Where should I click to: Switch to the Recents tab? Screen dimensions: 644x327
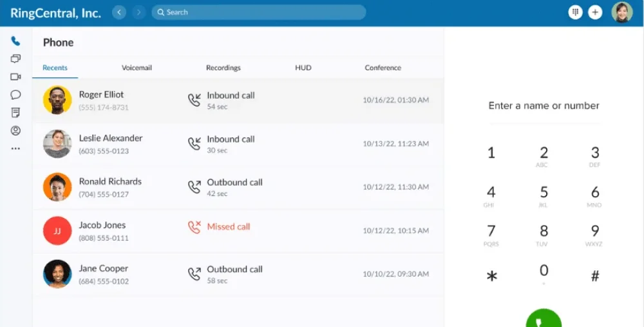55,68
